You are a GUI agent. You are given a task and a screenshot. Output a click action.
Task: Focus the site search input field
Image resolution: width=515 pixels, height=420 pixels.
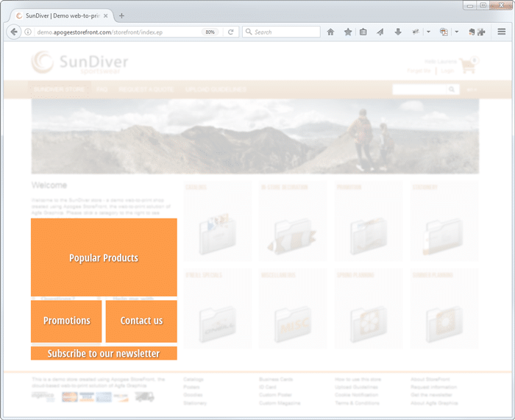tap(420, 89)
